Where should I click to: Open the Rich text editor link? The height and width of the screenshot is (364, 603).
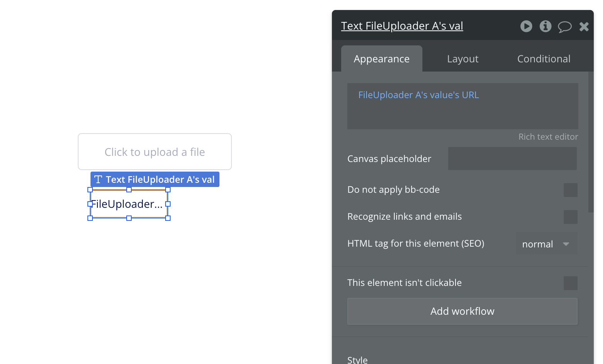coord(548,137)
